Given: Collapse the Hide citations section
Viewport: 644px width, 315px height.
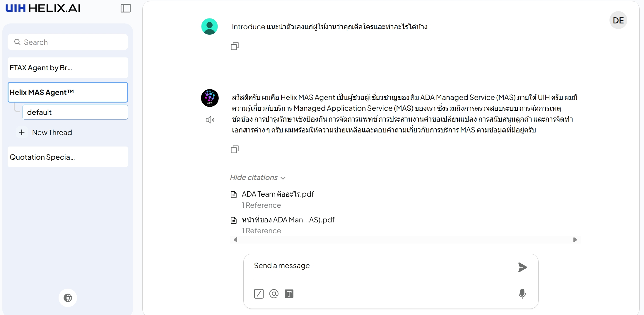Looking at the screenshot, I should (x=257, y=178).
